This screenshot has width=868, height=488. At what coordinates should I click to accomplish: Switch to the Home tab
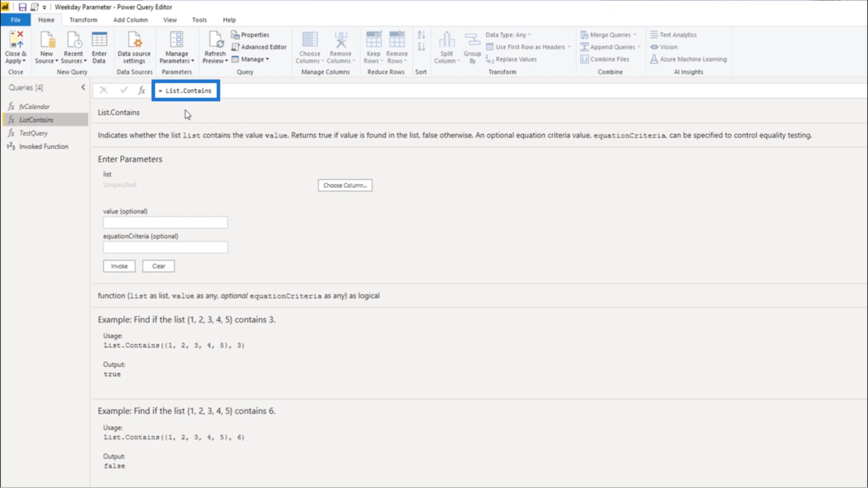point(46,20)
